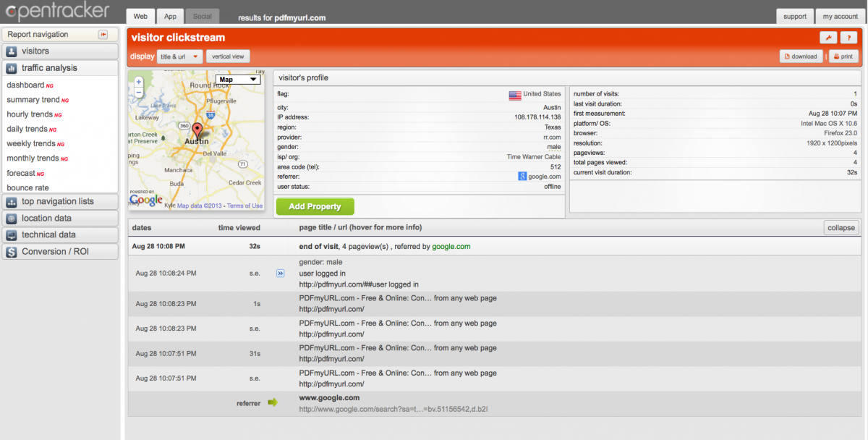This screenshot has height=440, width=868.
Task: Open the map Terms of Use link
Action: tap(244, 206)
